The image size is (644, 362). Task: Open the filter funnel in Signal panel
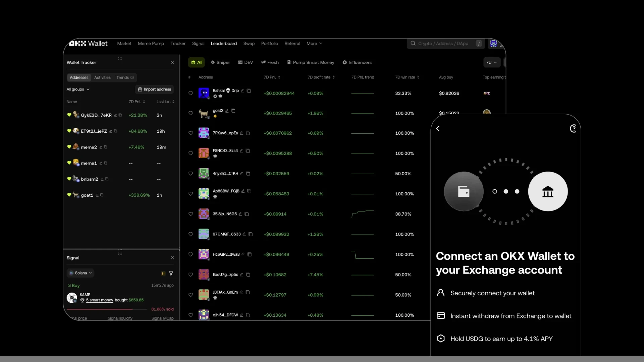tap(171, 273)
